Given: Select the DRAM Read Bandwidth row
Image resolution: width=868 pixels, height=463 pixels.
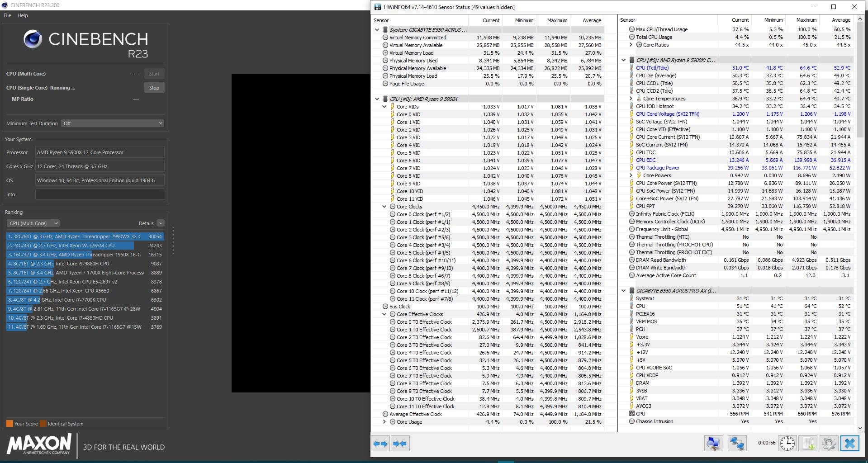Looking at the screenshot, I should 736,260.
